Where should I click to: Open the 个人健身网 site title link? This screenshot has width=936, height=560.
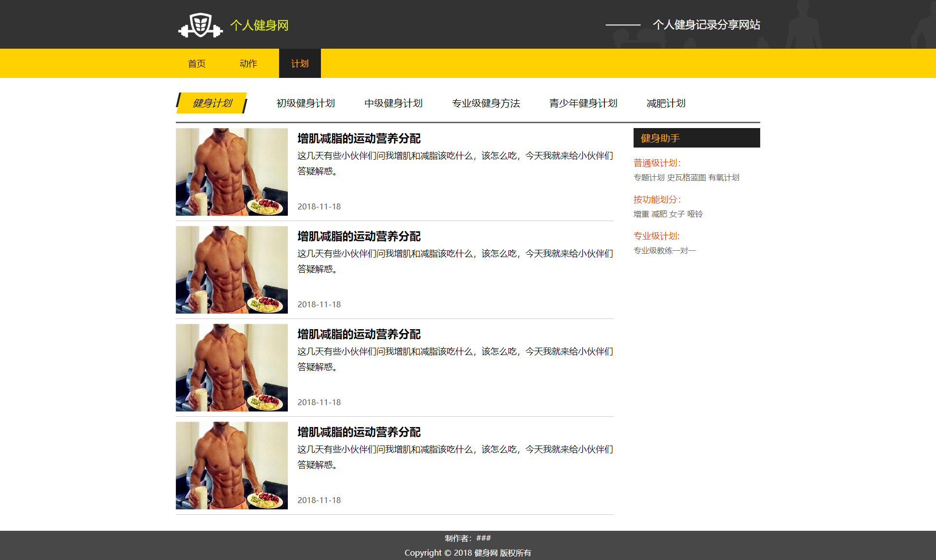(x=259, y=25)
